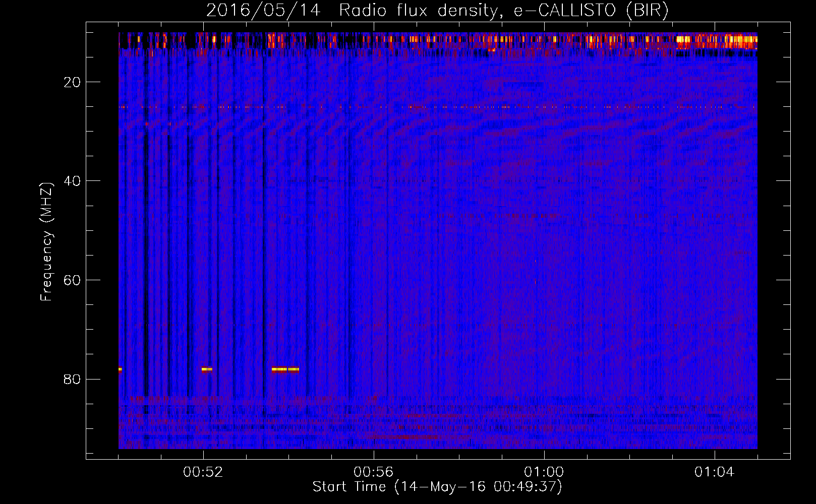Click the '01:04' time tick label
Viewport: 816px width, 504px height.
715,472
